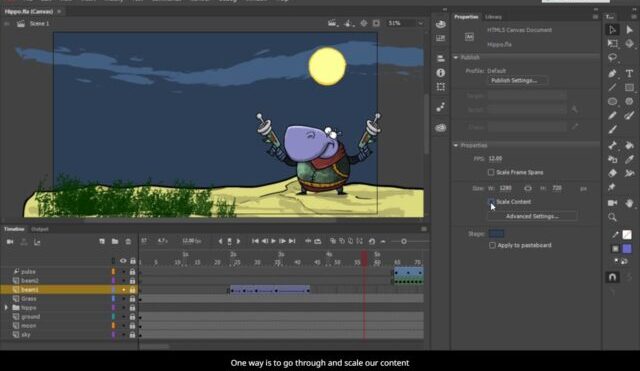
Task: Select the Hand tool
Action: (x=629, y=203)
